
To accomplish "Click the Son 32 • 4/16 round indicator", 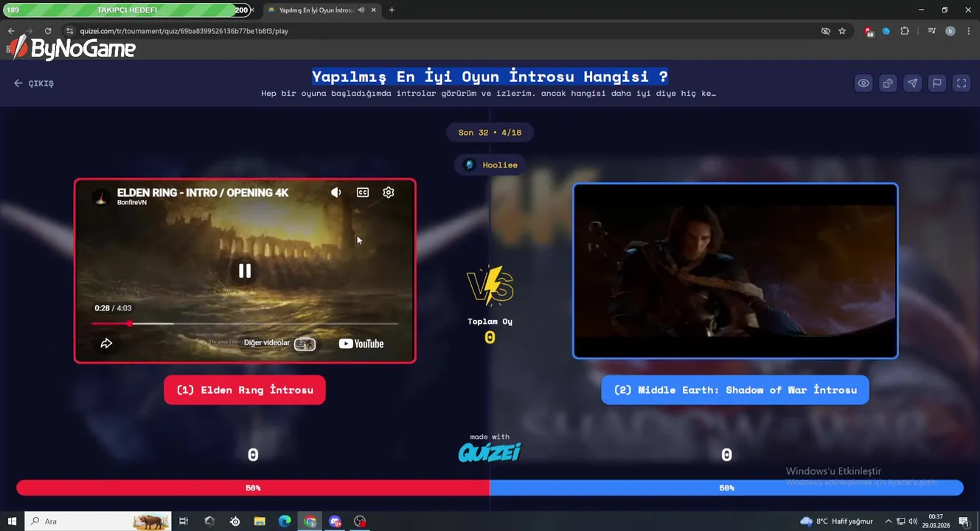I will (x=490, y=133).
